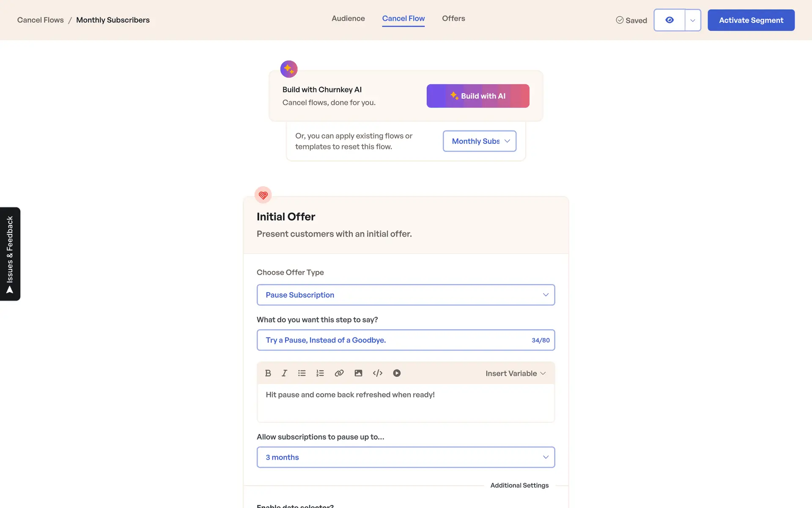Switch to the Audience tab

point(348,19)
